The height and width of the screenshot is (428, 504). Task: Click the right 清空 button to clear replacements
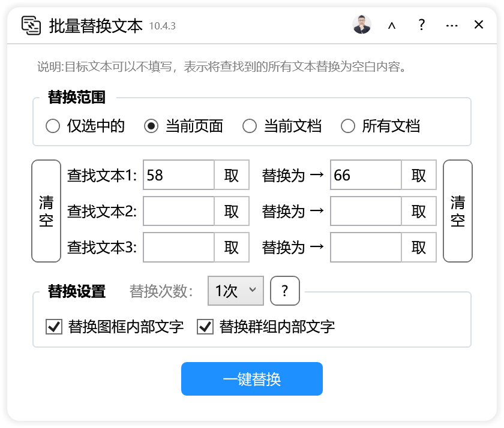(x=458, y=211)
